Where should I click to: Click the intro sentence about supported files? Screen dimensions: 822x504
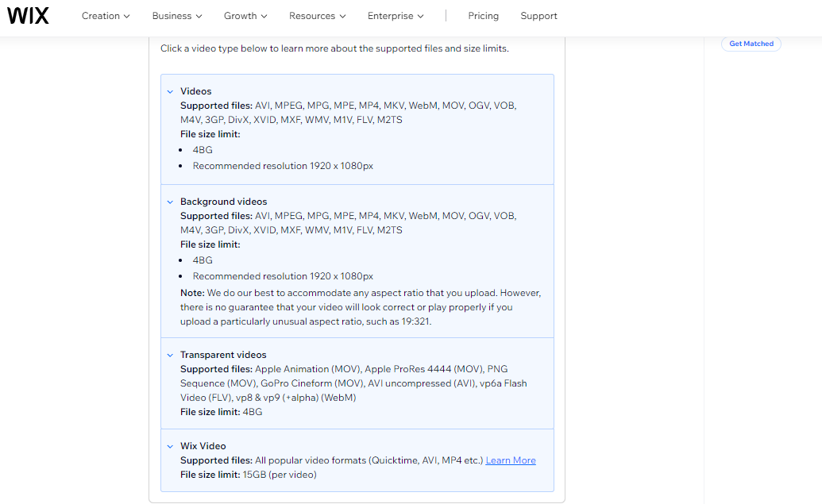click(x=334, y=48)
